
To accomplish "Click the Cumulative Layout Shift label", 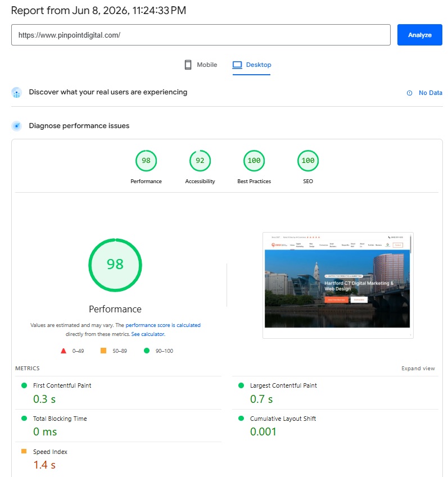I will (x=283, y=419).
